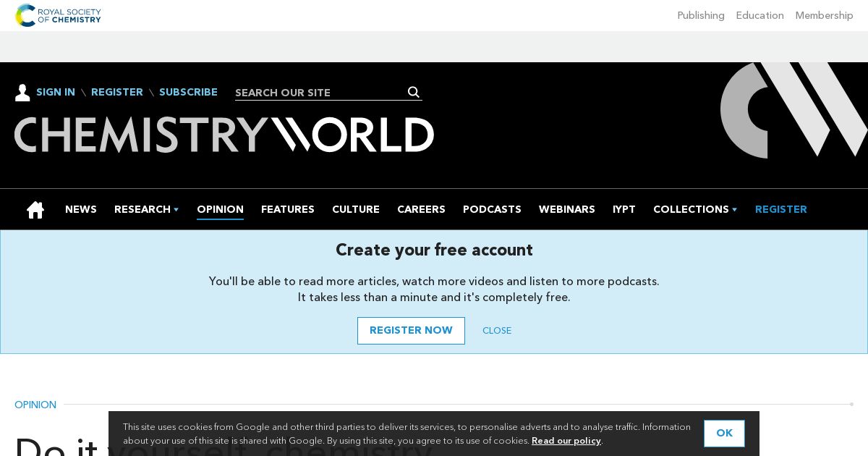The image size is (868, 456).
Task: Click the Royal Society of Chemistry logo
Action: tap(58, 15)
